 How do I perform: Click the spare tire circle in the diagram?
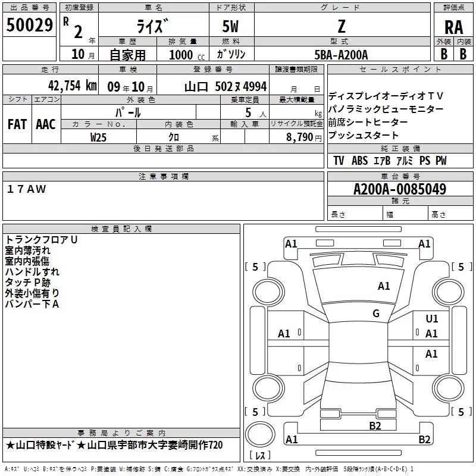coord(260,434)
